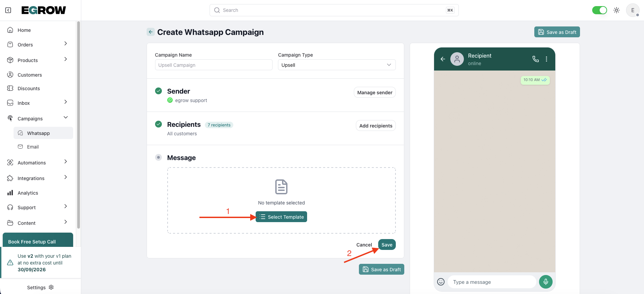Expand the Orders menu chevron
This screenshot has width=644, height=294.
[x=66, y=44]
